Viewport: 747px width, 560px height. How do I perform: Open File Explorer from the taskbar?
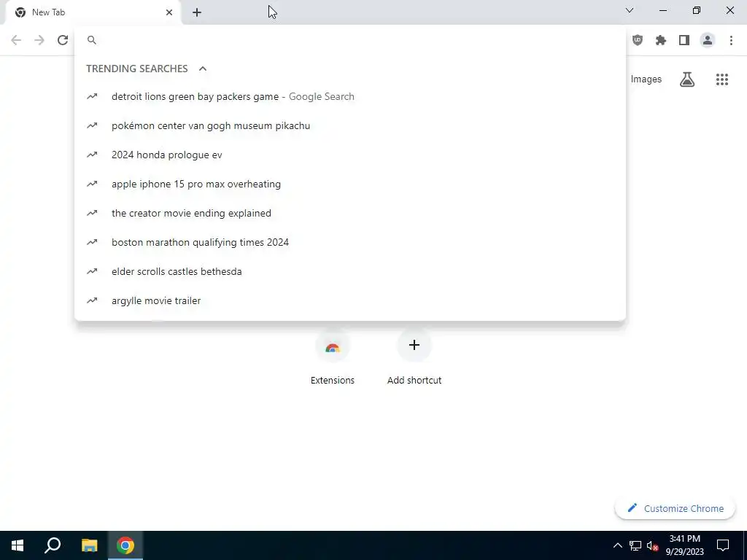tap(89, 545)
